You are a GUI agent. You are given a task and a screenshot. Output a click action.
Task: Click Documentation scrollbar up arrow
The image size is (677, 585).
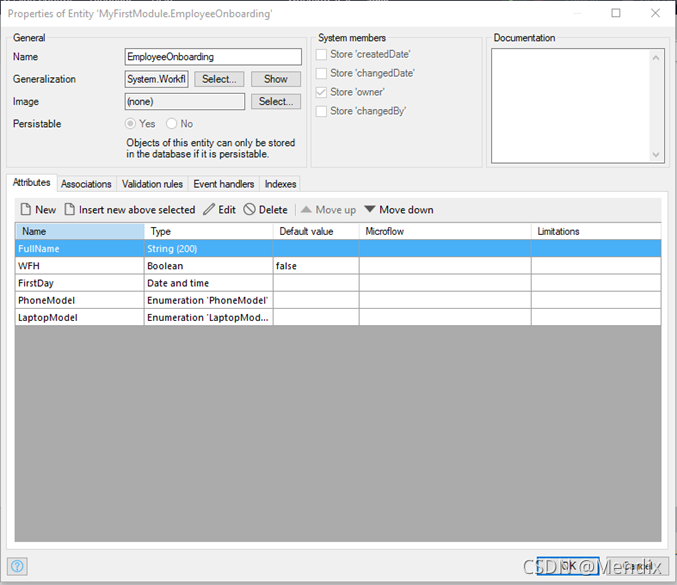point(656,57)
